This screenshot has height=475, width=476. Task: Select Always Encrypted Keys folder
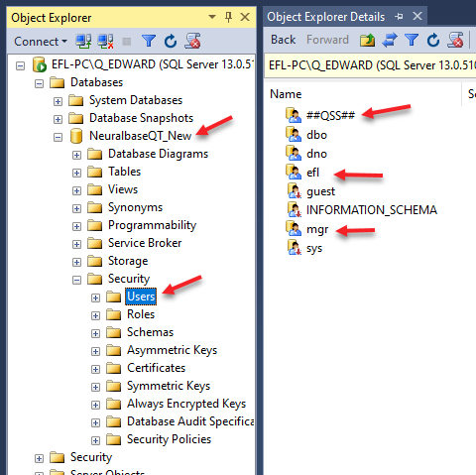(x=186, y=404)
